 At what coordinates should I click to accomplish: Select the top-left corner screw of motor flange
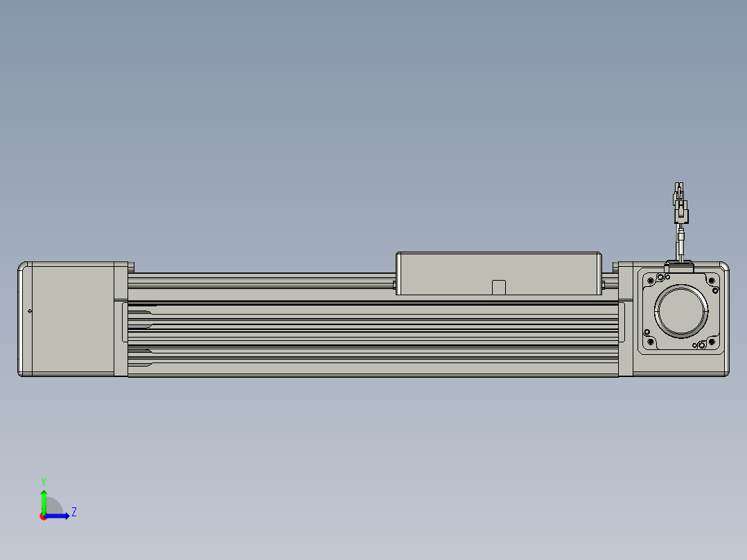click(651, 281)
